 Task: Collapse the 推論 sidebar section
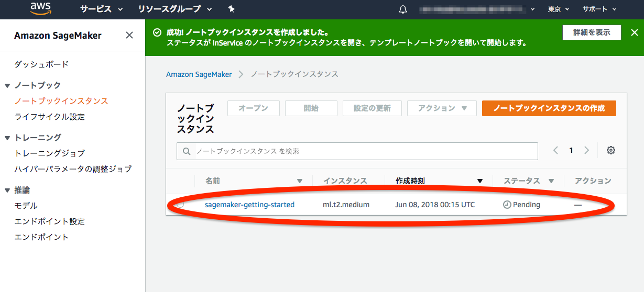[7, 190]
